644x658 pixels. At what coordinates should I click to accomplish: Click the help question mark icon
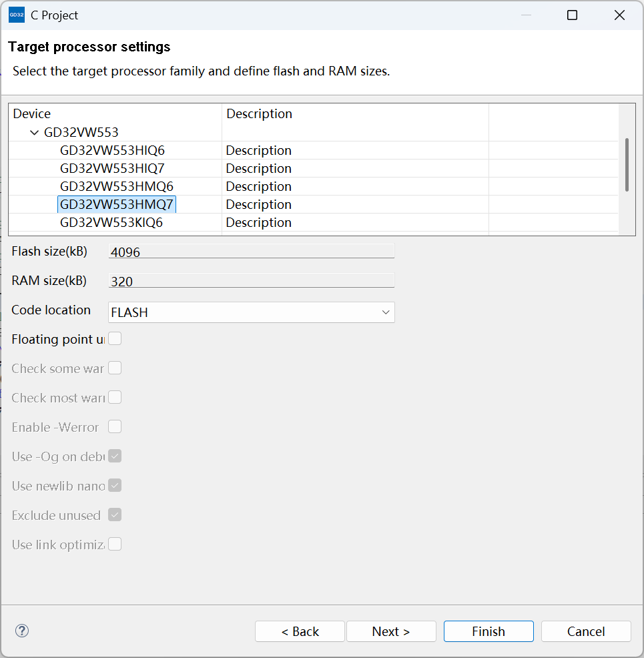pyautogui.click(x=22, y=631)
